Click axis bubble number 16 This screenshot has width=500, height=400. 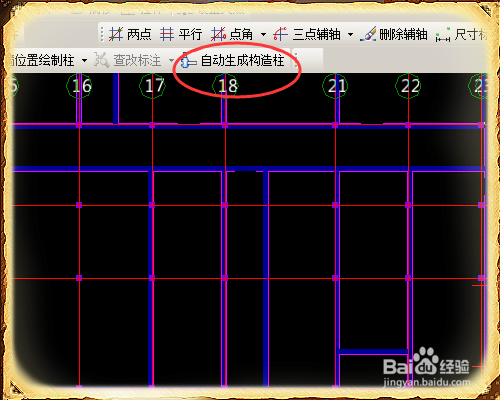point(79,86)
